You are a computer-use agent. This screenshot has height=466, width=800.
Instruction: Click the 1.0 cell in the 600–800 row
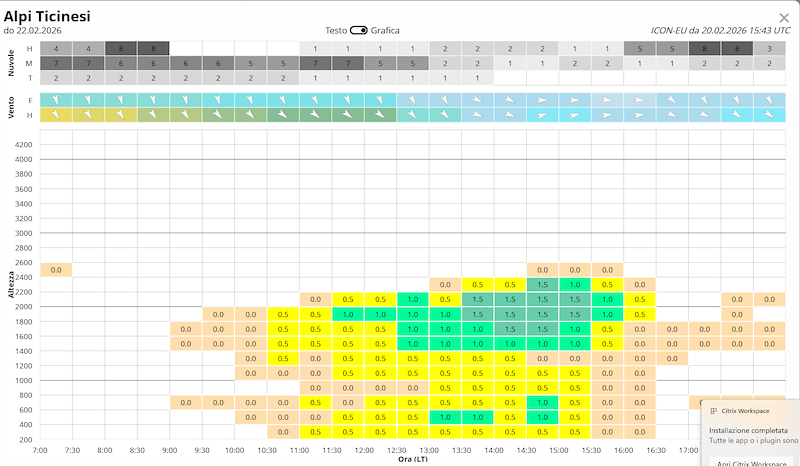coord(542,403)
